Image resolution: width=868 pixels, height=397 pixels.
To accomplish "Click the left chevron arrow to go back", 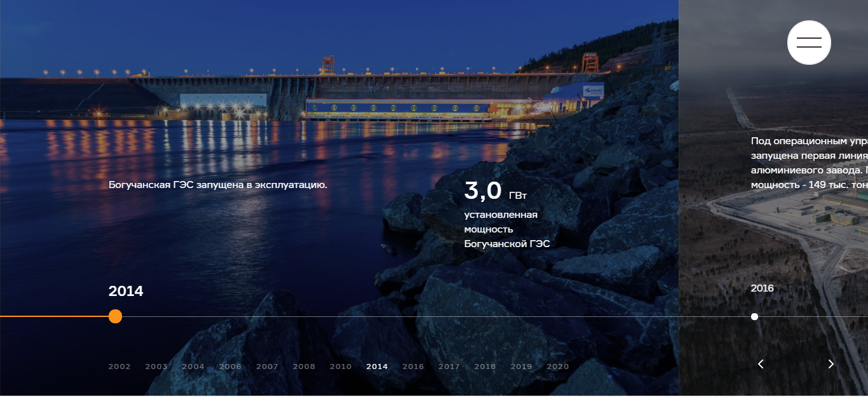I will [760, 364].
